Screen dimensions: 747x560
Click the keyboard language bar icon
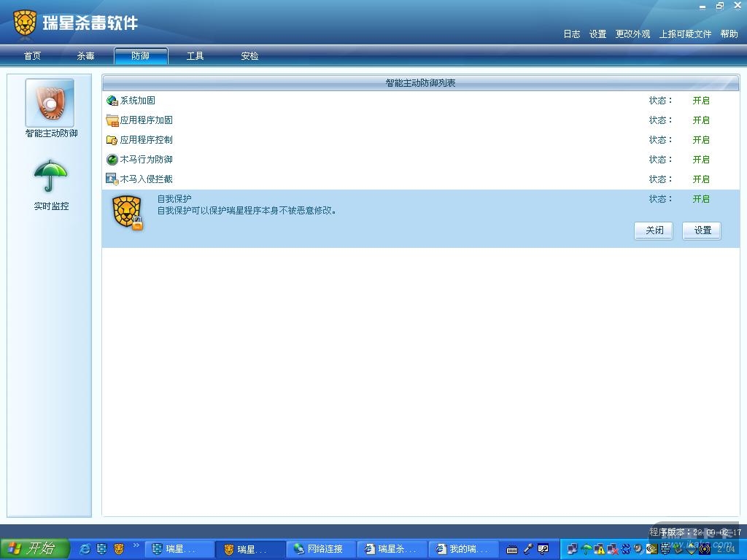point(512,550)
